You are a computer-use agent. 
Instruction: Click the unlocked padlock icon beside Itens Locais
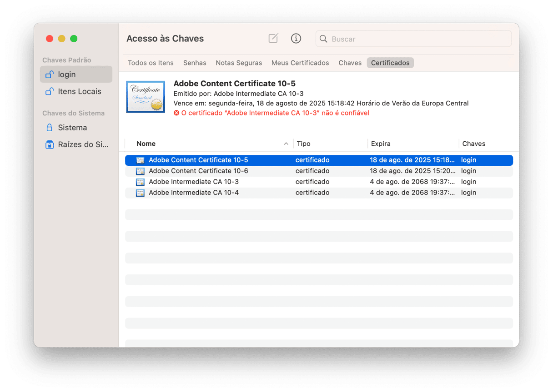click(50, 91)
